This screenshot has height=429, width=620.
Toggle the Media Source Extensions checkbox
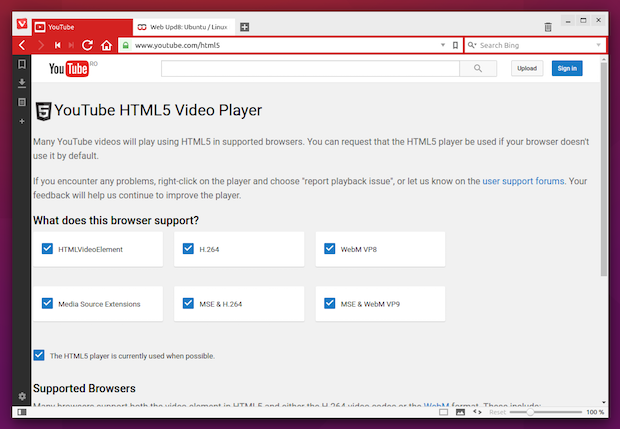(x=47, y=303)
